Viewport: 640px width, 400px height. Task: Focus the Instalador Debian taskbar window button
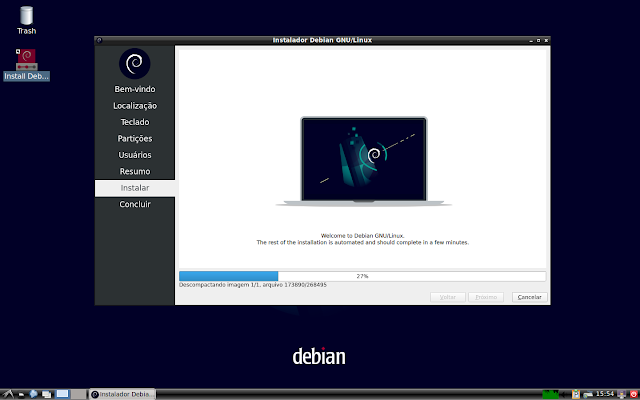point(122,394)
